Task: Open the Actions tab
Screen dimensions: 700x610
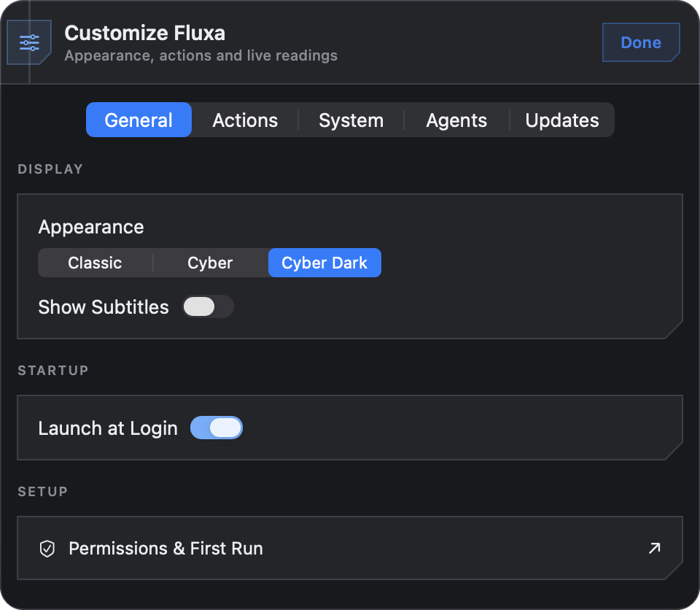Action: click(x=245, y=120)
